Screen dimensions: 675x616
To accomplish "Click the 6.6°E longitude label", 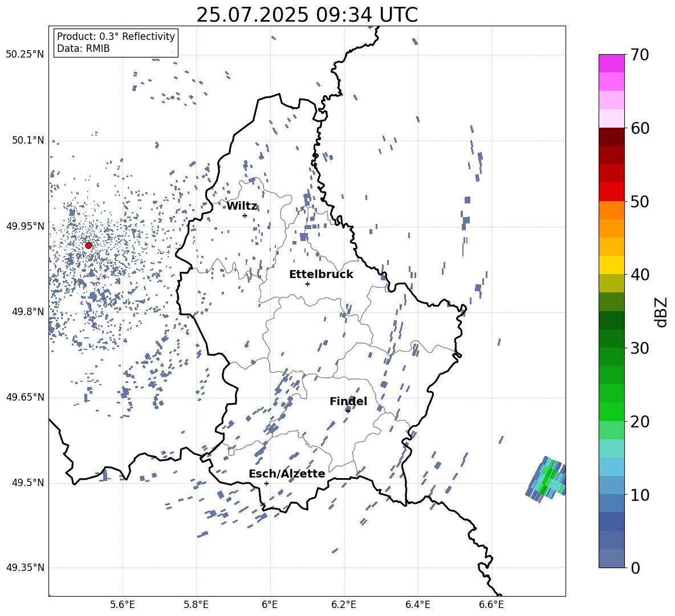I will point(491,605).
